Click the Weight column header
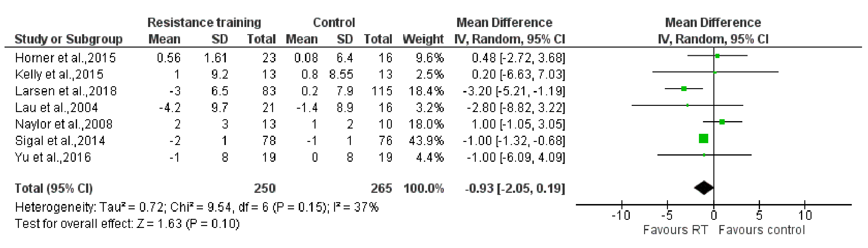Image resolution: width=868 pixels, height=248 pixels. coord(423,39)
